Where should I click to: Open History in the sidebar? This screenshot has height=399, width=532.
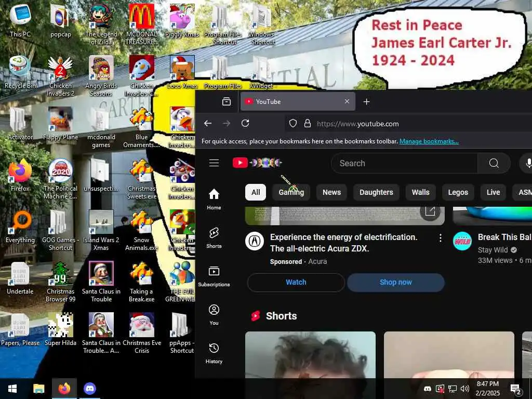coord(214,353)
